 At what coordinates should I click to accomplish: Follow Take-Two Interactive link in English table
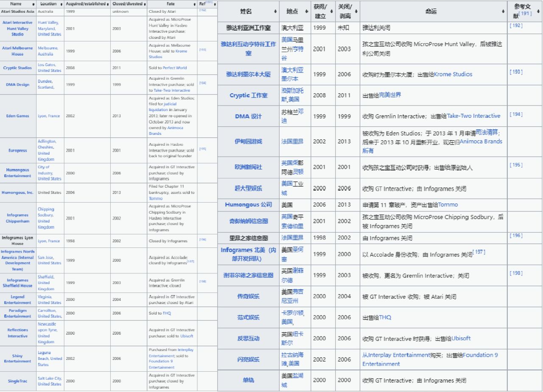[x=172, y=90]
